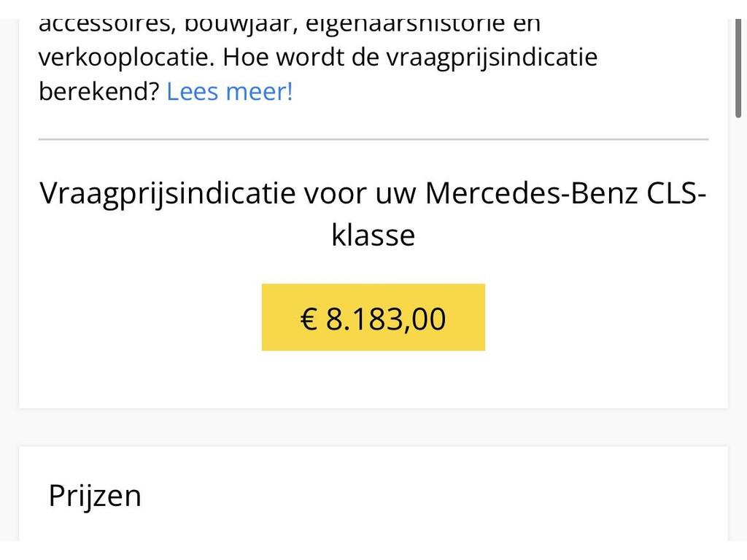Select the 'Prijzen' section heading
The width and height of the screenshot is (747, 560).
point(95,496)
